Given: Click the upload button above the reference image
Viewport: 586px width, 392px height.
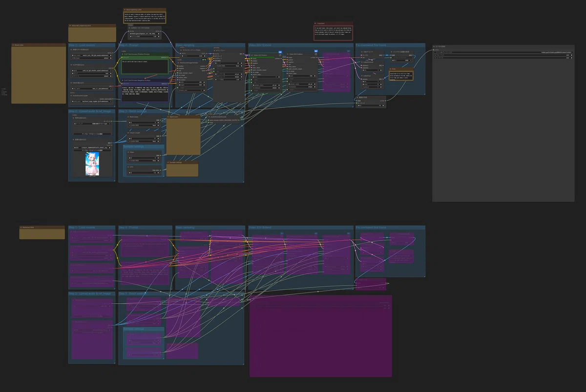Looking at the screenshot, I should [92, 150].
